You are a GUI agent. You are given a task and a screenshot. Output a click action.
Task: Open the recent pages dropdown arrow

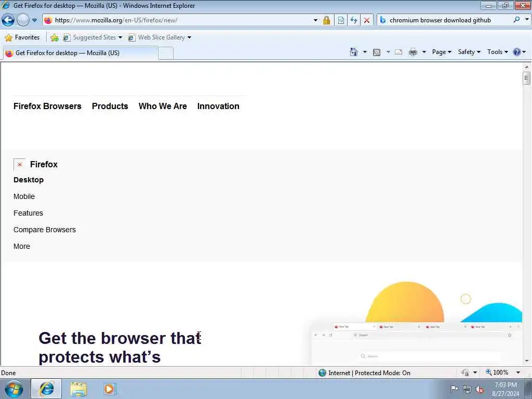tap(35, 20)
